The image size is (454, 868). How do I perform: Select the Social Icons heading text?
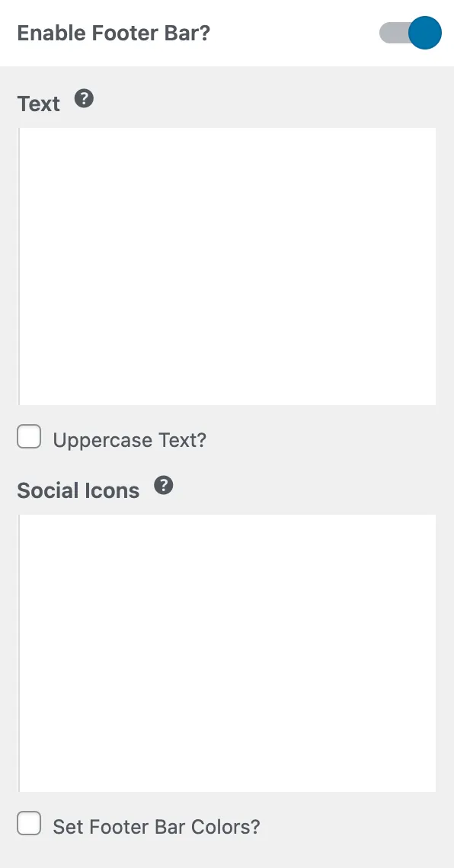pos(78,490)
